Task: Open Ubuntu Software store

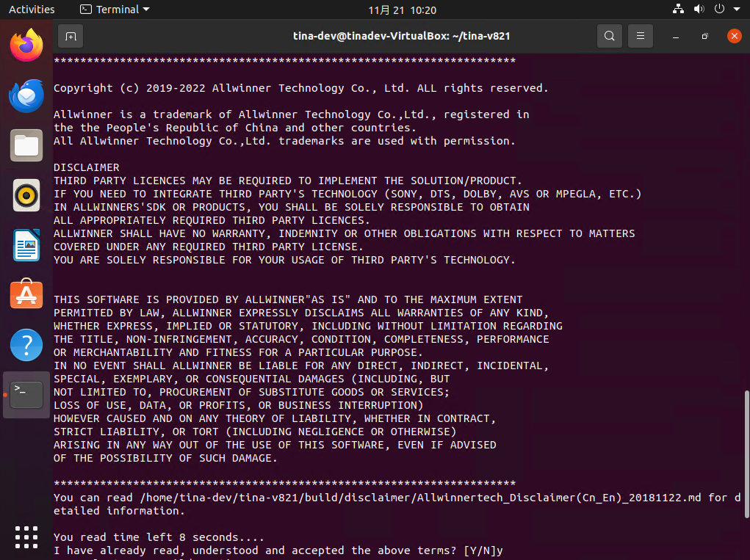Action: pyautogui.click(x=26, y=295)
